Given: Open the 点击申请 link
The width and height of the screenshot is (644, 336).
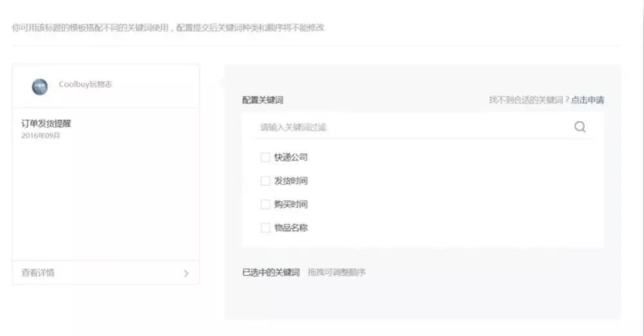Looking at the screenshot, I should [x=587, y=100].
